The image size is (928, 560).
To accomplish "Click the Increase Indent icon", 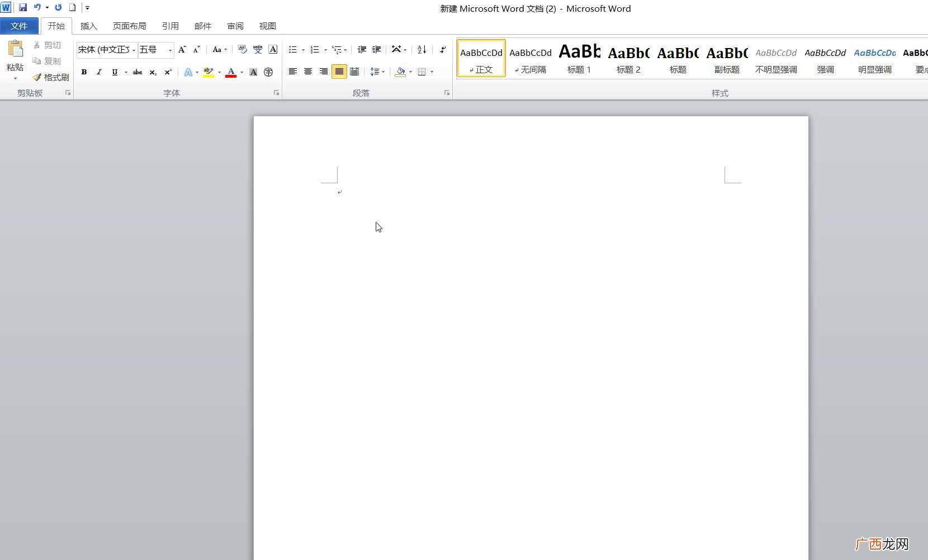I will pyautogui.click(x=377, y=50).
